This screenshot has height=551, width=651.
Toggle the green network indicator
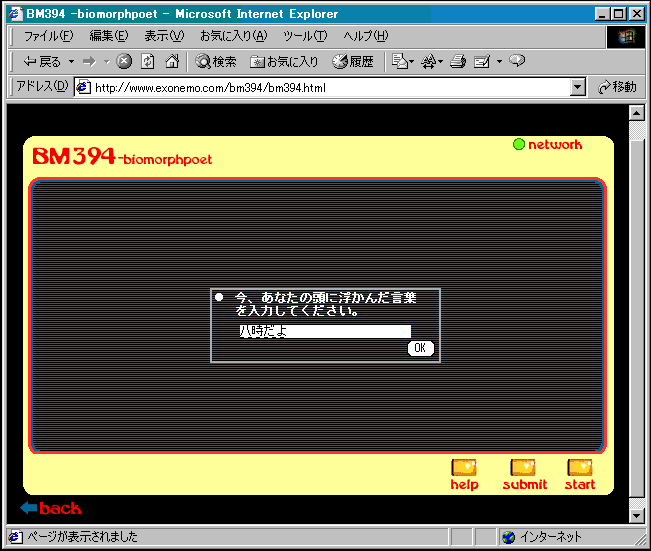coord(519,145)
